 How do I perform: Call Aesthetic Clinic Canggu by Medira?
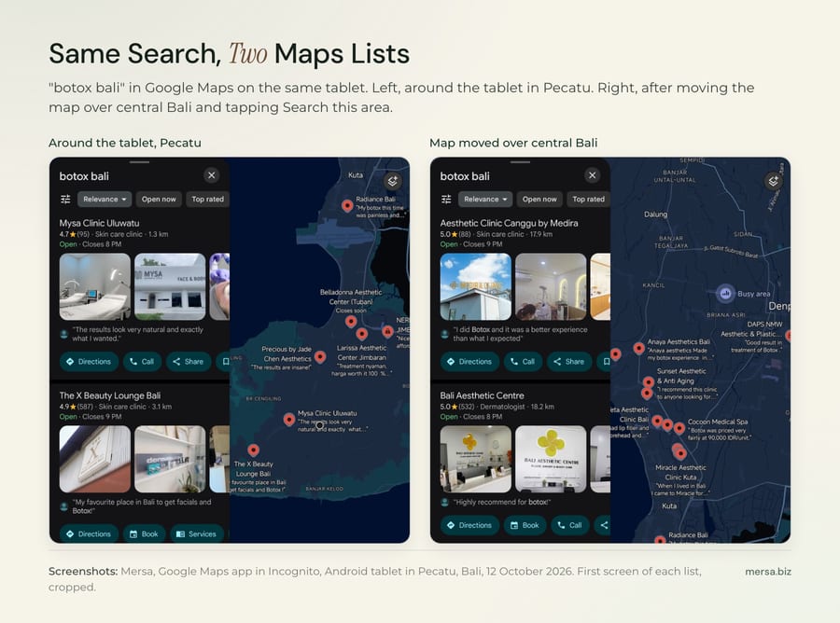click(523, 362)
